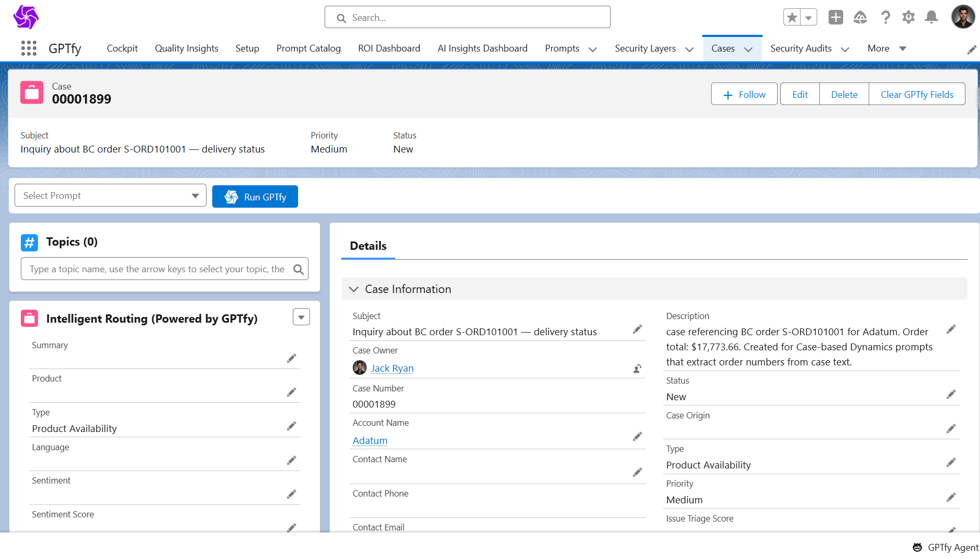This screenshot has height=559, width=980.
Task: Switch to the ROI Dashboard tab
Action: click(x=389, y=48)
